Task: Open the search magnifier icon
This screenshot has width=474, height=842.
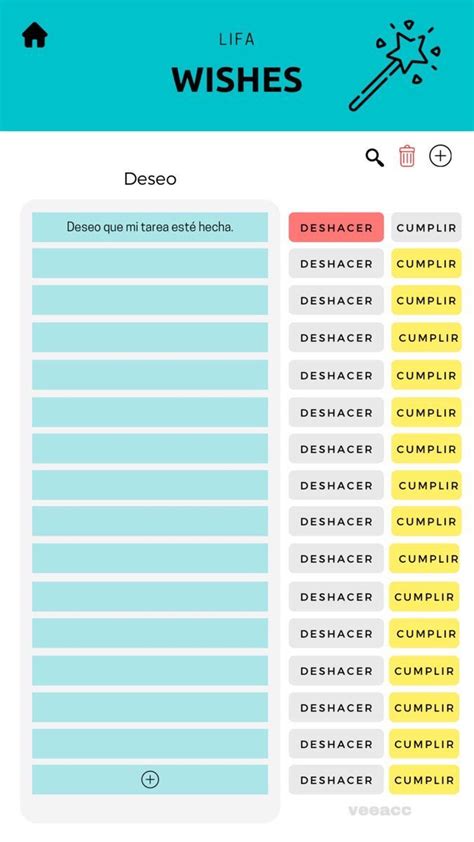Action: click(x=375, y=157)
